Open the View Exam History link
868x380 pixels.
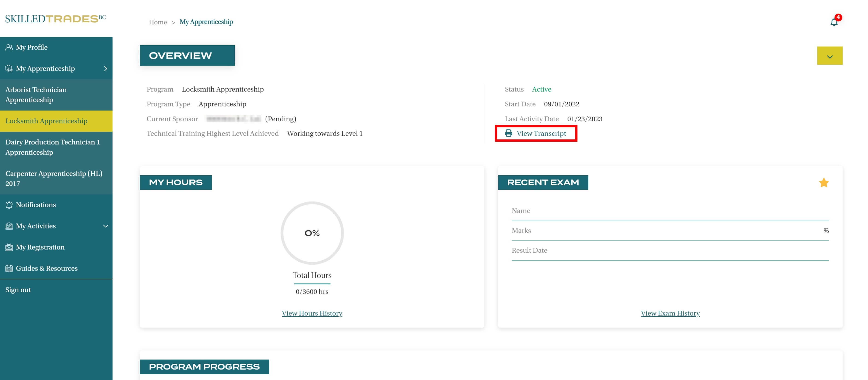670,313
